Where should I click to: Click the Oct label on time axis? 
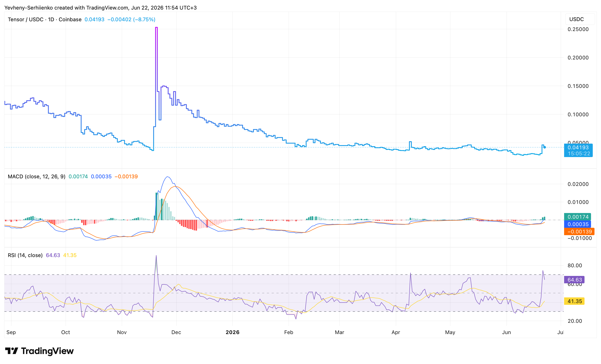[x=65, y=332]
